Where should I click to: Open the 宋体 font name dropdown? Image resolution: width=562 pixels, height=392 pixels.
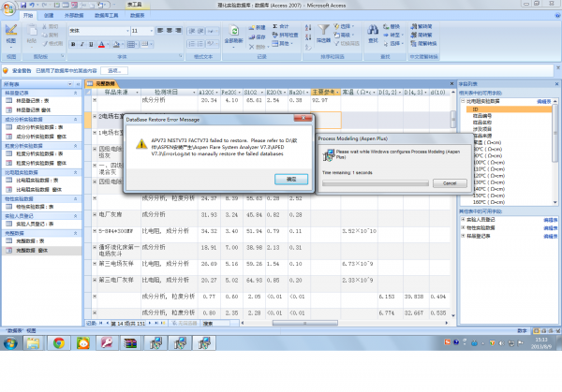[127, 31]
